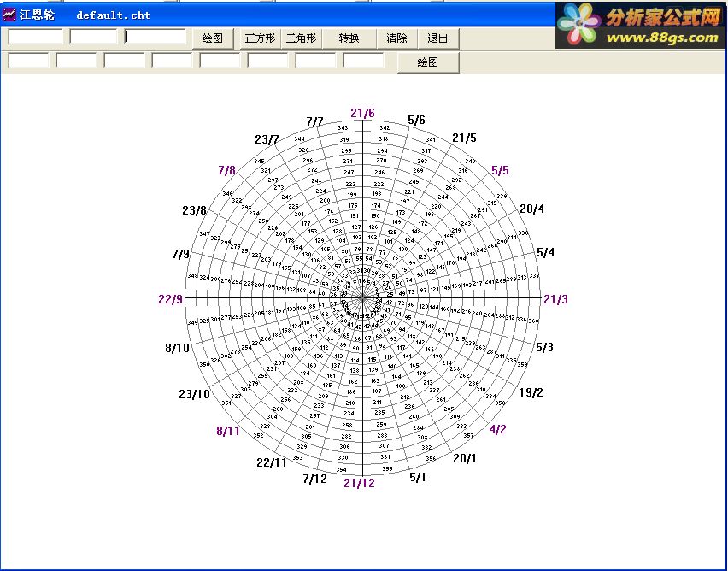
Task: Click cell 342 on the outer ring
Action: (x=385, y=127)
